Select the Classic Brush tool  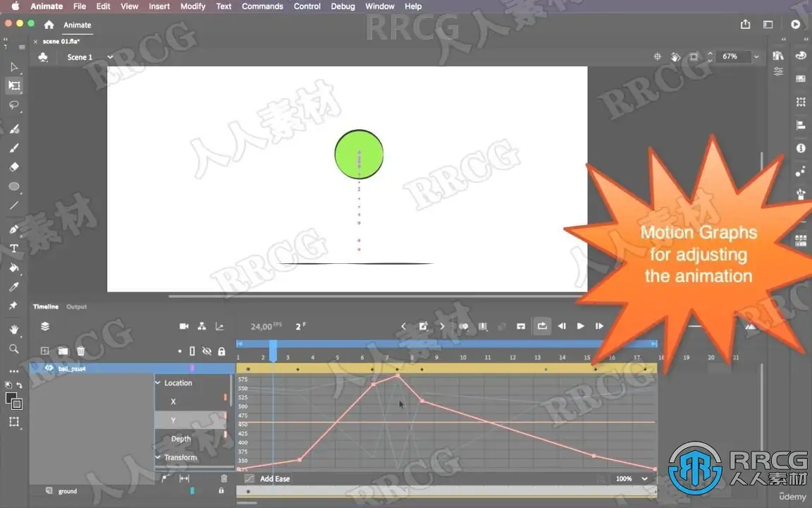point(14,148)
